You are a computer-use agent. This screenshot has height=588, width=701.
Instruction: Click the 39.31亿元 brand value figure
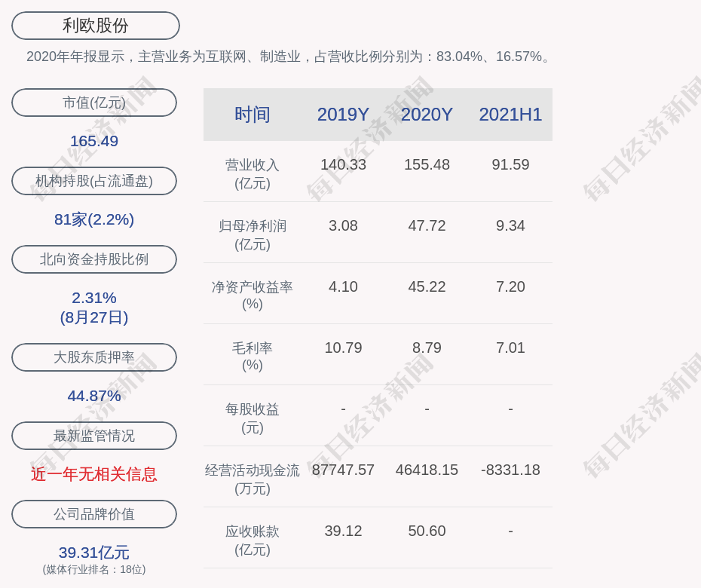(94, 553)
